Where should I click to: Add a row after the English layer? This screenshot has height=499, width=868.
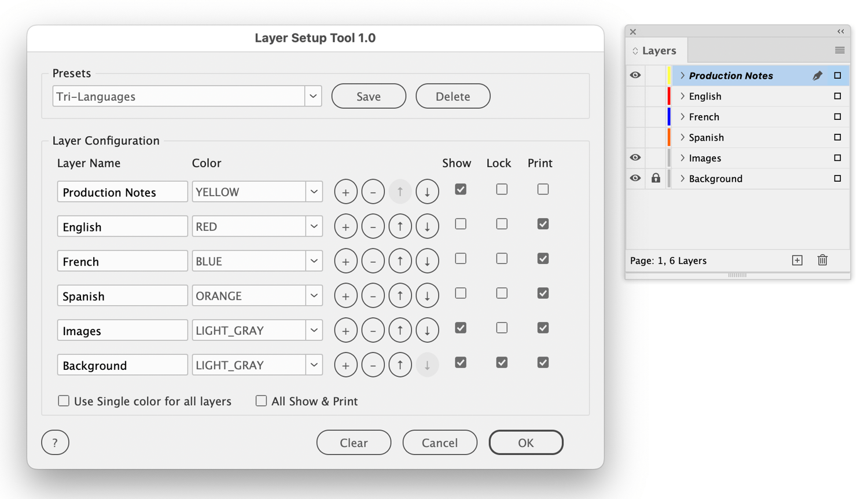(345, 226)
